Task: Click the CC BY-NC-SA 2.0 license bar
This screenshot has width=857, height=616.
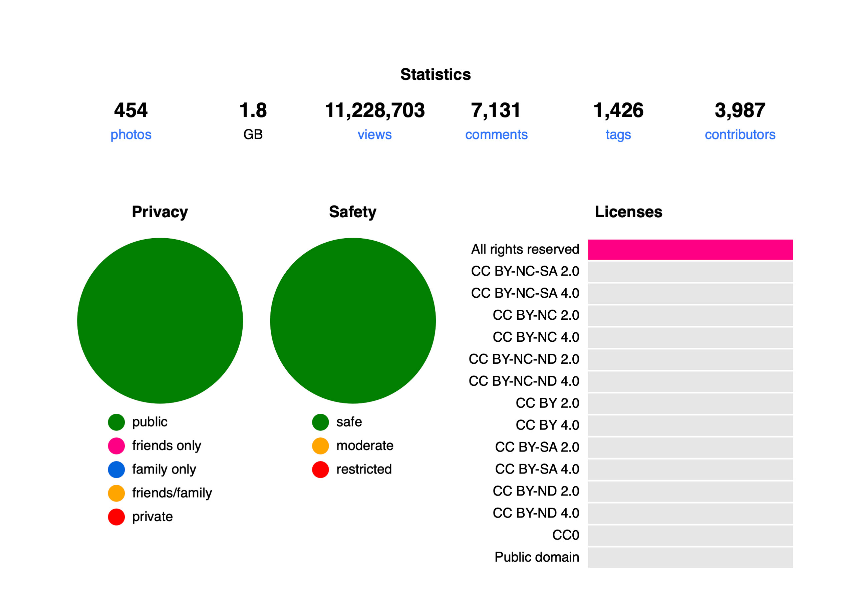Action: point(690,271)
